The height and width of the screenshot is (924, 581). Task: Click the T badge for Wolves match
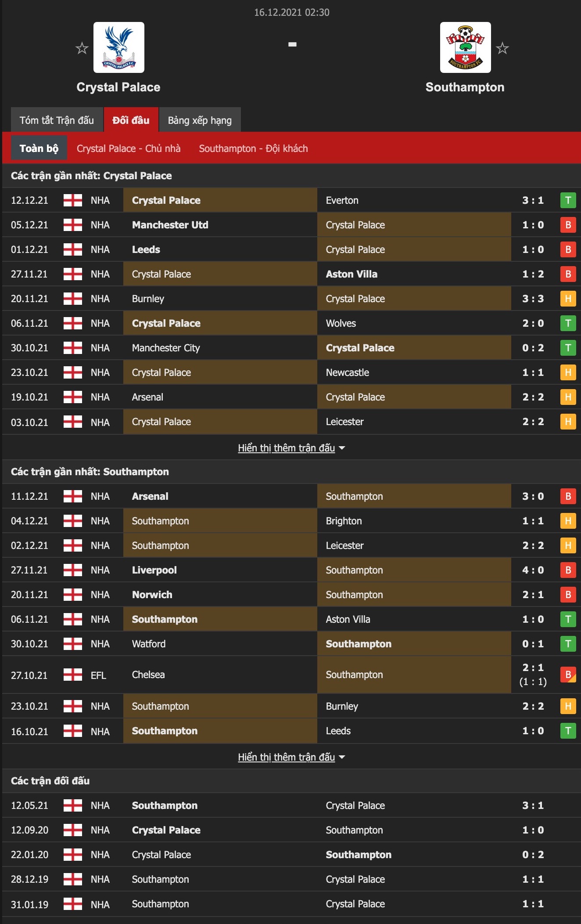[568, 323]
